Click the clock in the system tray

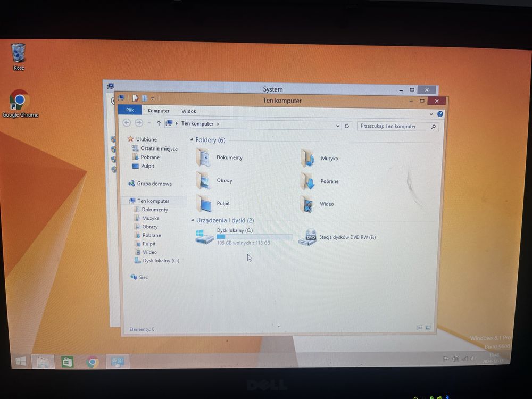pos(494,358)
